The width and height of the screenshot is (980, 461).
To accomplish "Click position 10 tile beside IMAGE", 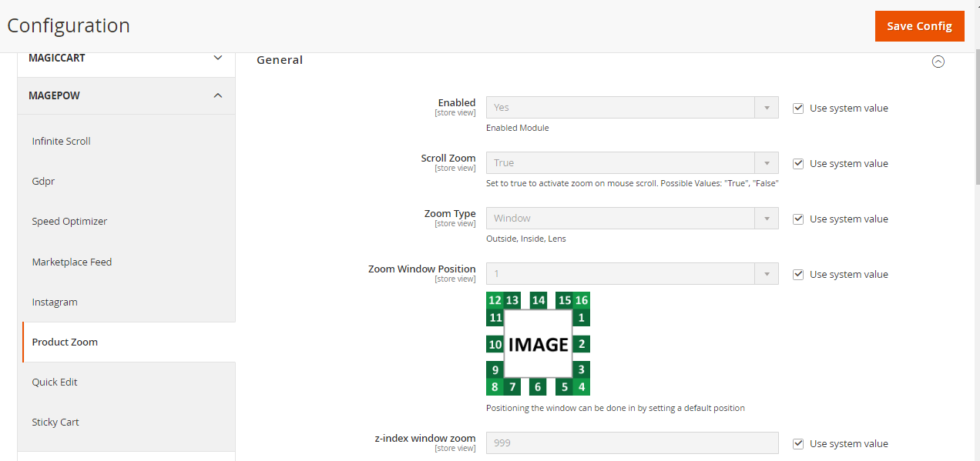I will [x=495, y=345].
